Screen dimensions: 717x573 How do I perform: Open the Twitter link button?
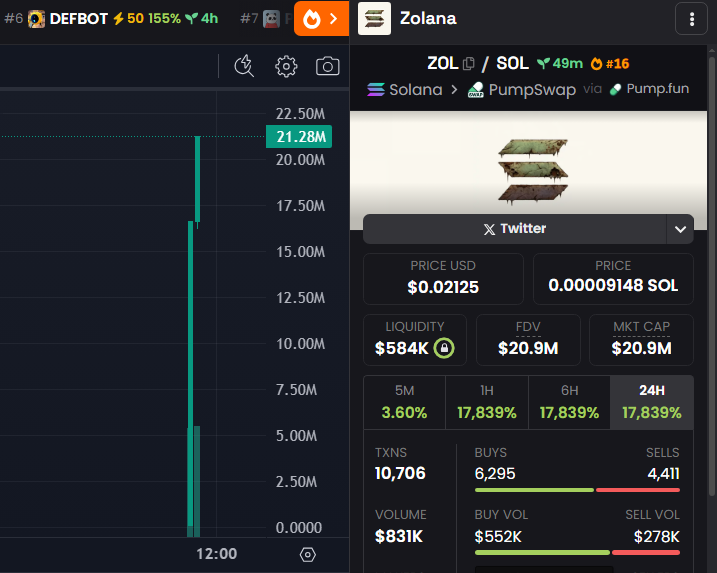click(514, 229)
